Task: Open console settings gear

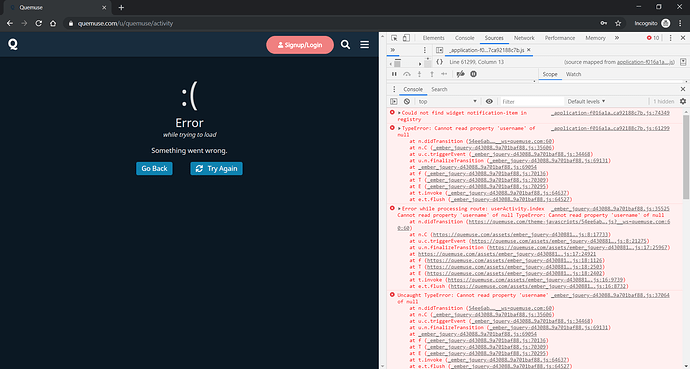Action: pos(683,102)
